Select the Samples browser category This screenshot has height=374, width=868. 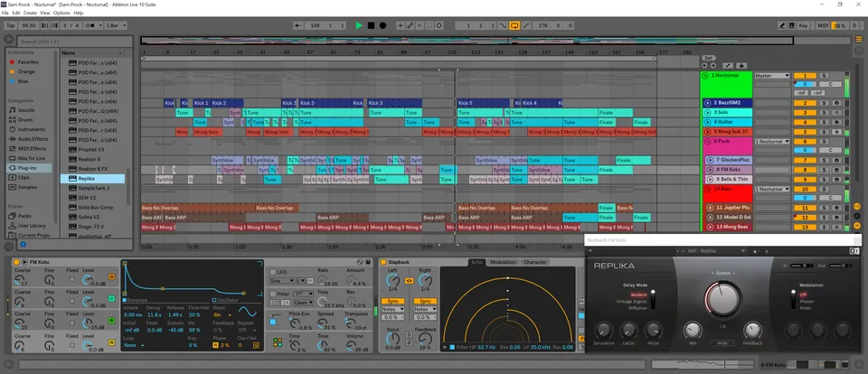(x=27, y=187)
